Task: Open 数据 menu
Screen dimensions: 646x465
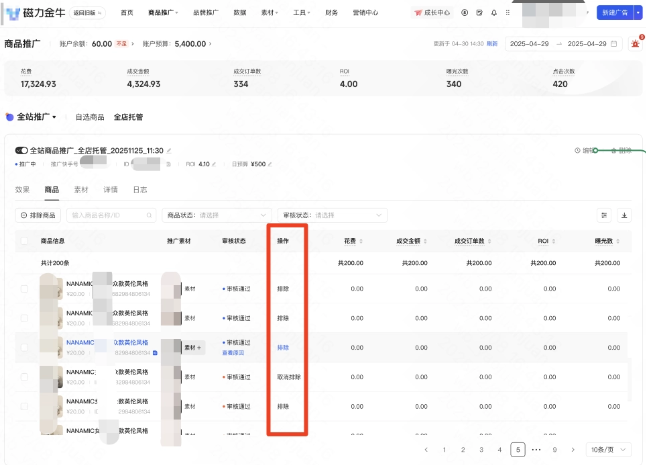Action: tap(240, 13)
